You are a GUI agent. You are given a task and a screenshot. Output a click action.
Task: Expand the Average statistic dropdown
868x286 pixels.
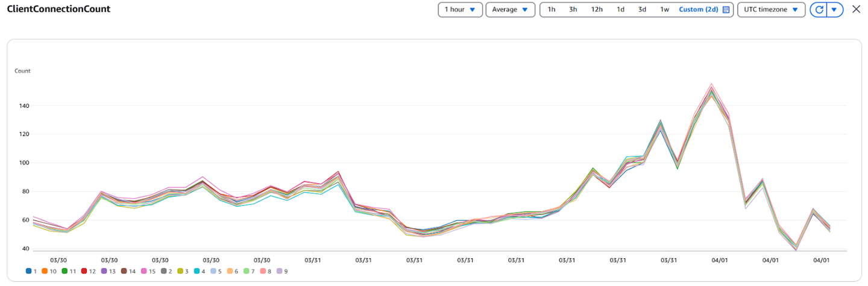[x=510, y=10]
